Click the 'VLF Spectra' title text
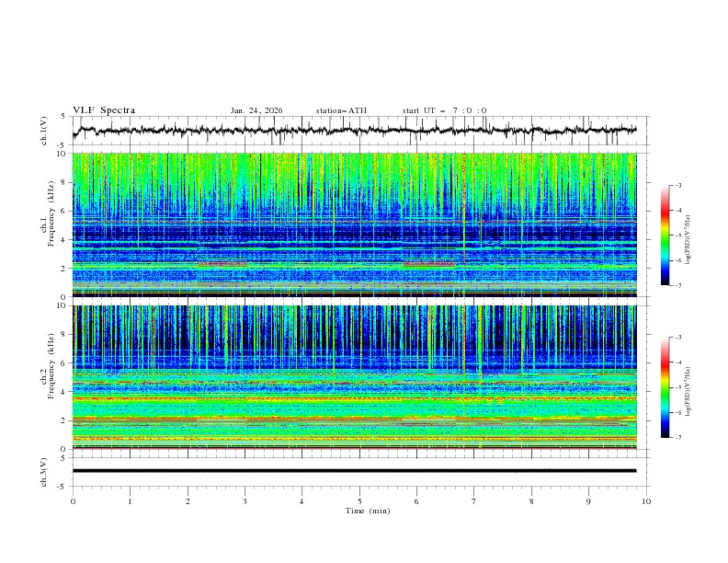The width and height of the screenshot is (728, 563). (104, 110)
